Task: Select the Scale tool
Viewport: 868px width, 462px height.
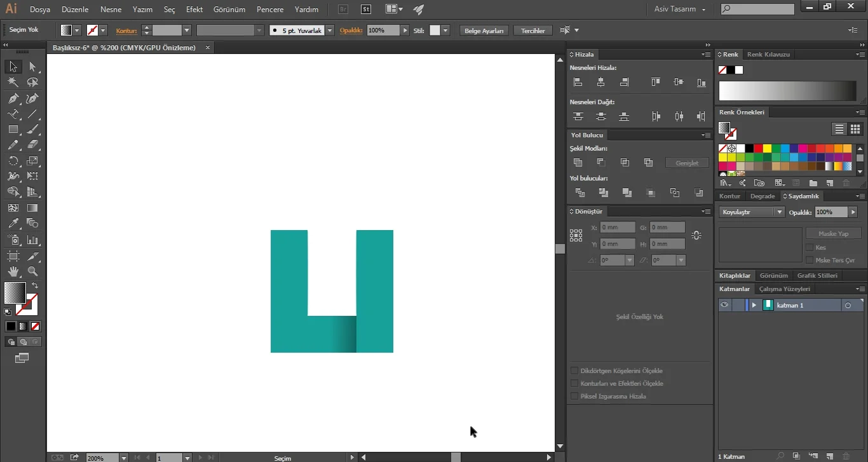Action: [32, 161]
